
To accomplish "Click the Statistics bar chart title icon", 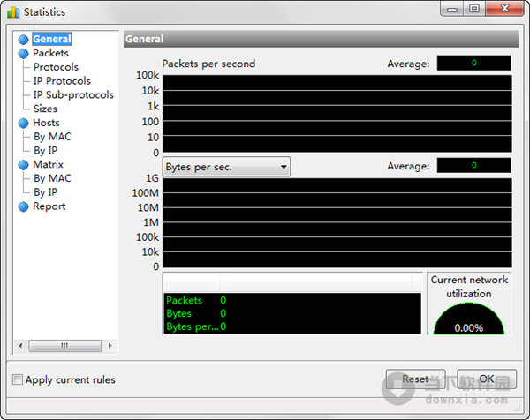I will pos(13,12).
